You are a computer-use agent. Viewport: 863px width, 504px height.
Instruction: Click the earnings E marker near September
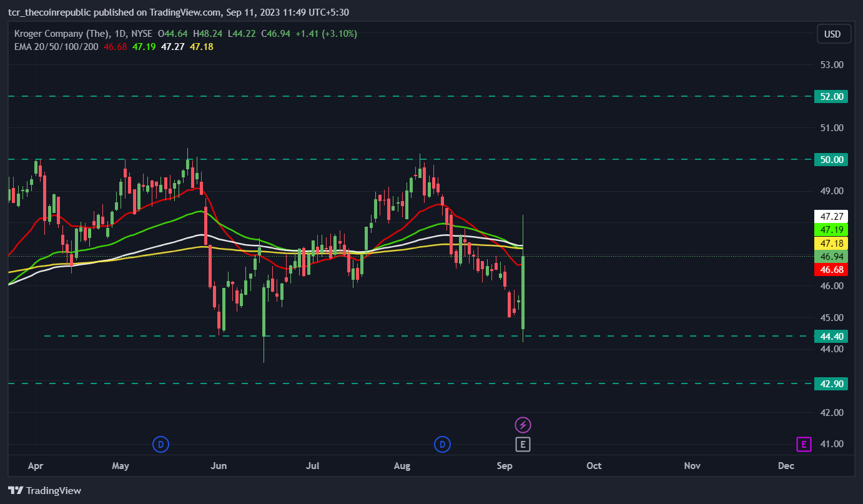523,445
